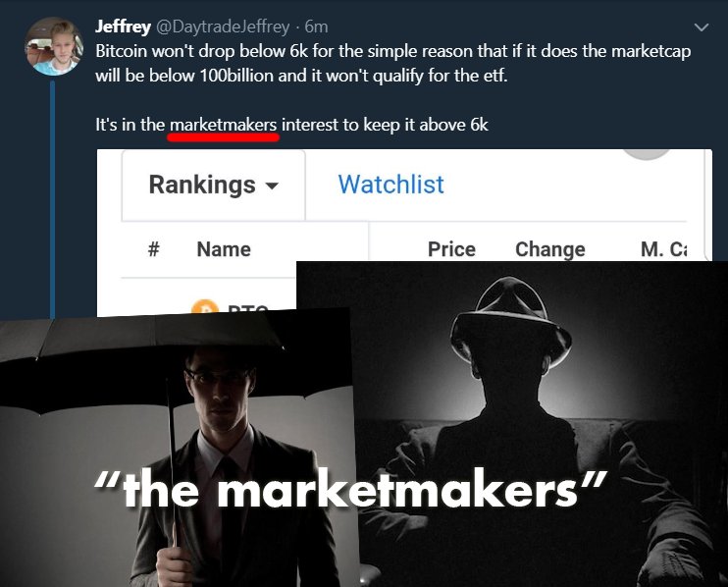728x587 pixels.
Task: Click the orange Bitcoin coin icon
Action: click(x=205, y=306)
